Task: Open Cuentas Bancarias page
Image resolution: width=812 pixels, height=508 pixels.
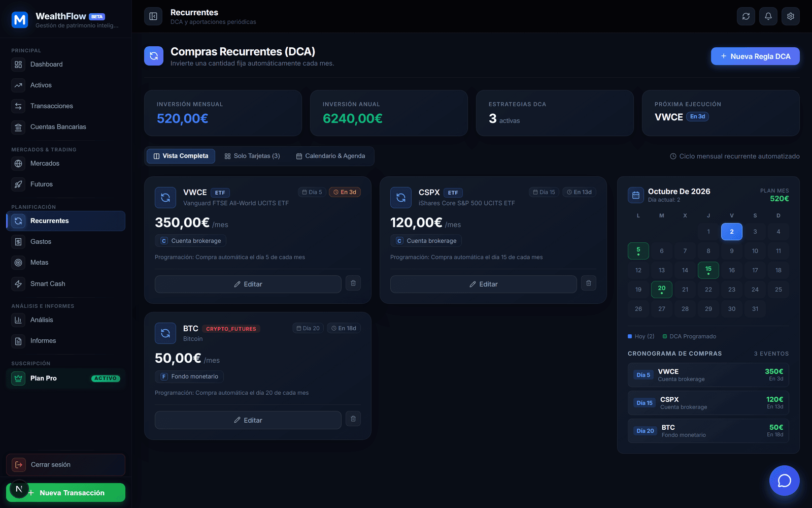Action: 66,127
